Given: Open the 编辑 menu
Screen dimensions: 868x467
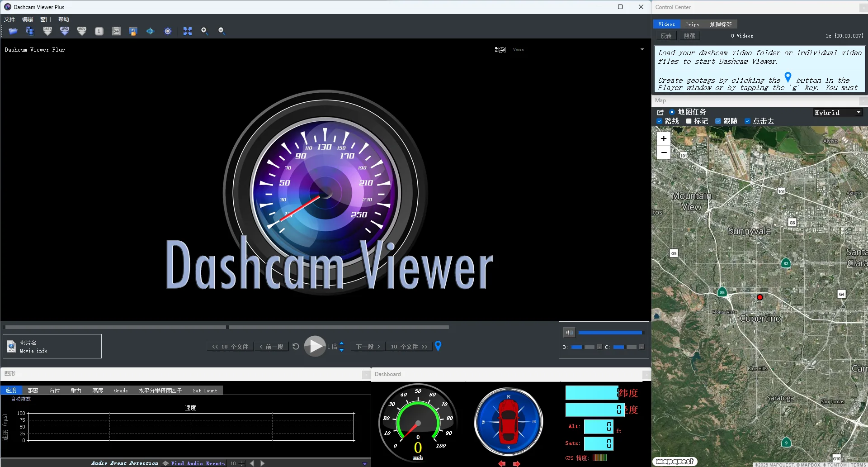Looking at the screenshot, I should (28, 19).
